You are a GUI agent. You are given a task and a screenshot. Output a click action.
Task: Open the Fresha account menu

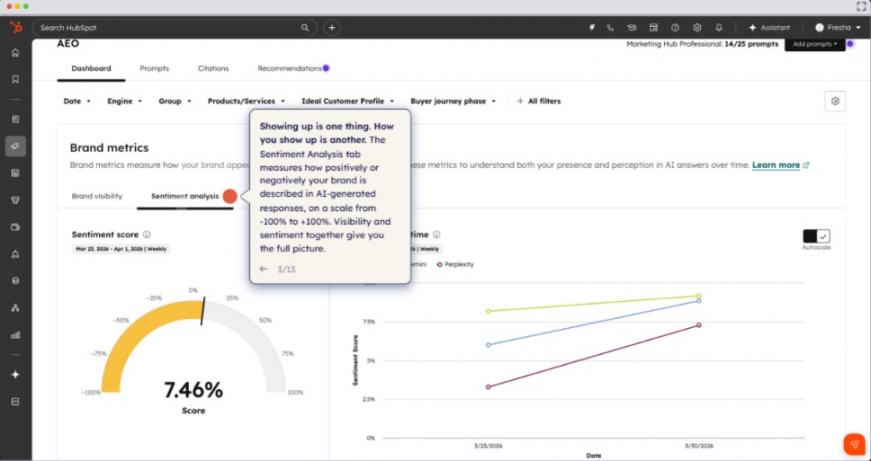pos(838,27)
